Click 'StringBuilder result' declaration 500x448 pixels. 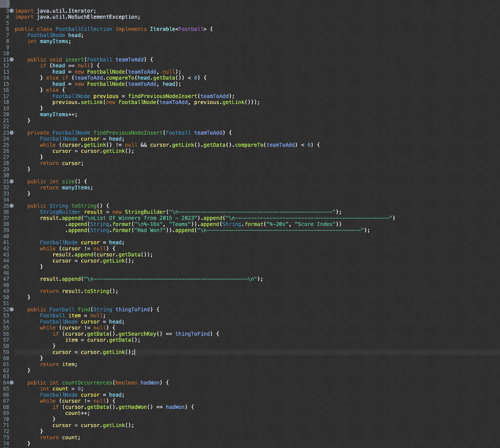pos(71,212)
